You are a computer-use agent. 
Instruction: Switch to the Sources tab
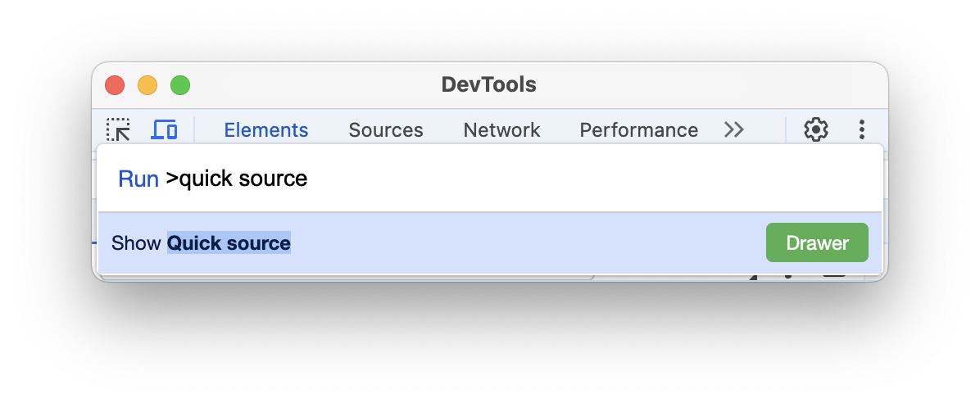tap(386, 130)
